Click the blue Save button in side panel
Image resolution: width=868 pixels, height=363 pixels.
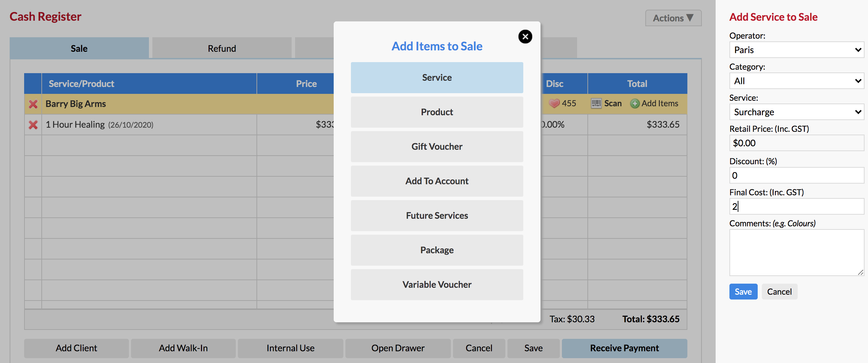[743, 292]
